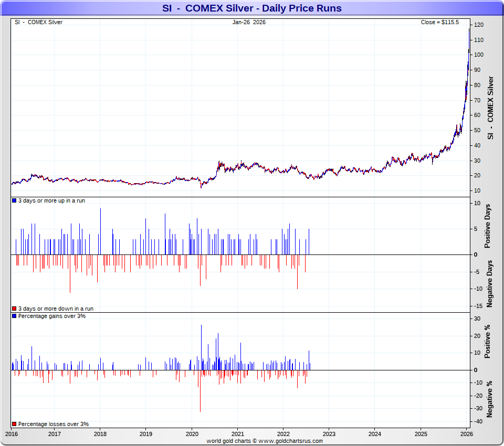
Task: Select the 2020 label on the x-axis
Action: point(192,434)
